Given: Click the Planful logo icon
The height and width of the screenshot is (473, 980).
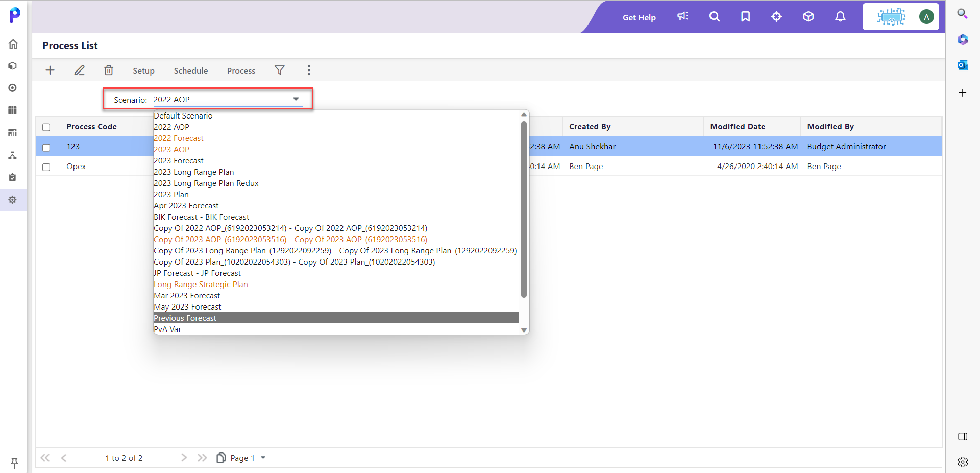Looking at the screenshot, I should (15, 15).
